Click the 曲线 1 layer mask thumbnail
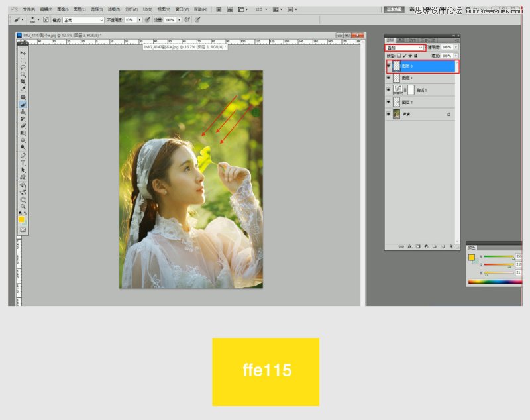 pyautogui.click(x=411, y=89)
